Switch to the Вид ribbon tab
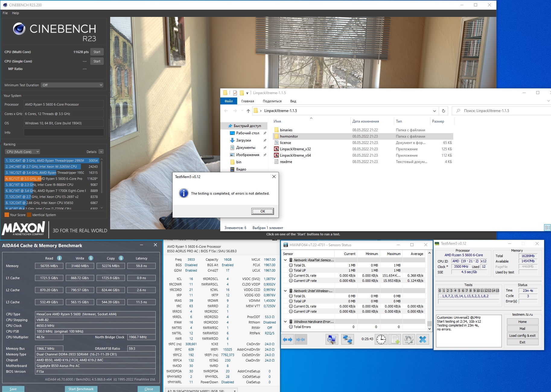The image size is (551, 392). point(293,101)
